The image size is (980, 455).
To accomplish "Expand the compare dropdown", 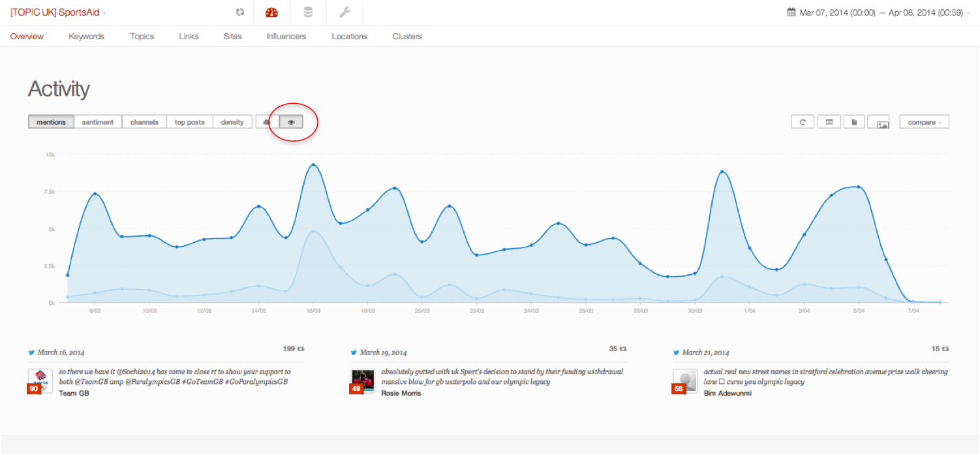I will [924, 122].
